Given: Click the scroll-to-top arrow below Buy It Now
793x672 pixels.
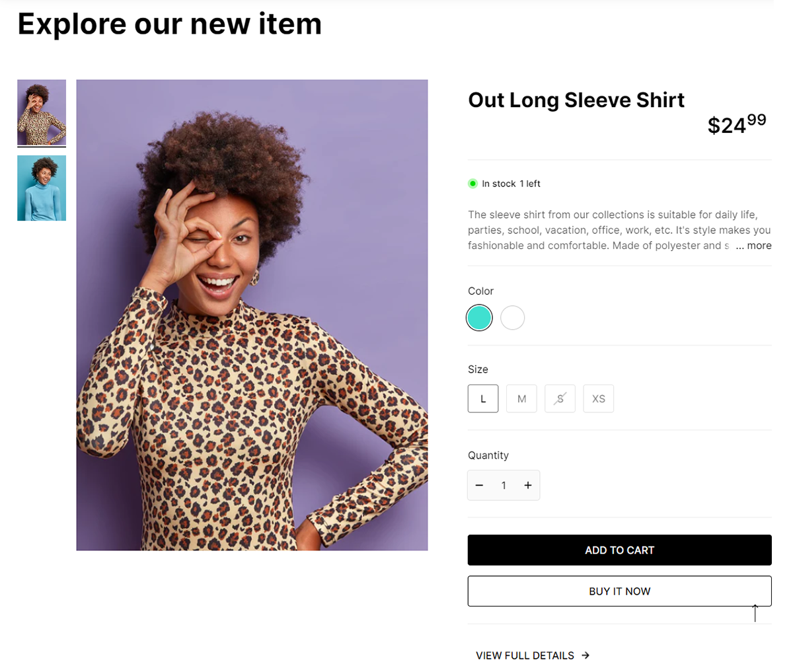Looking at the screenshot, I should pyautogui.click(x=755, y=613).
